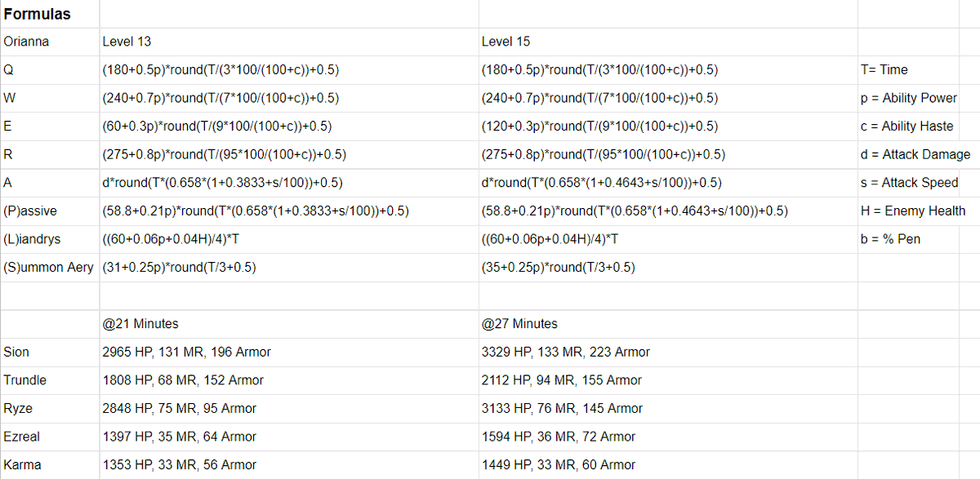Select the 'Level 13' header cell

288,42
